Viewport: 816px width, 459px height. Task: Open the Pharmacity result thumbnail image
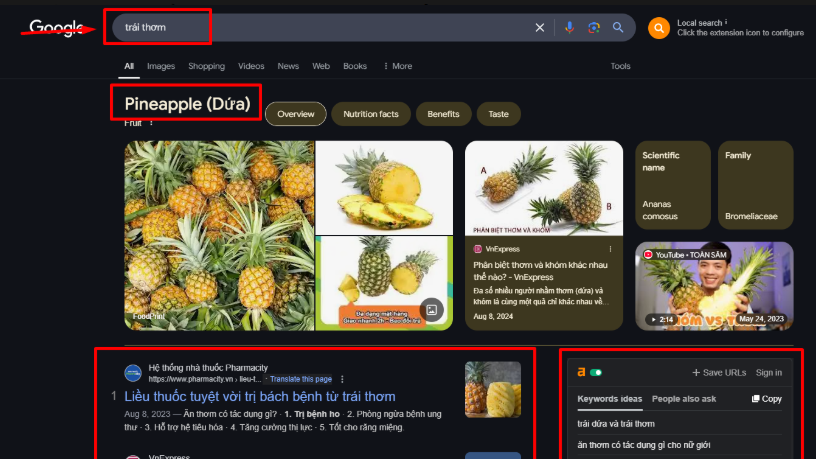[493, 389]
